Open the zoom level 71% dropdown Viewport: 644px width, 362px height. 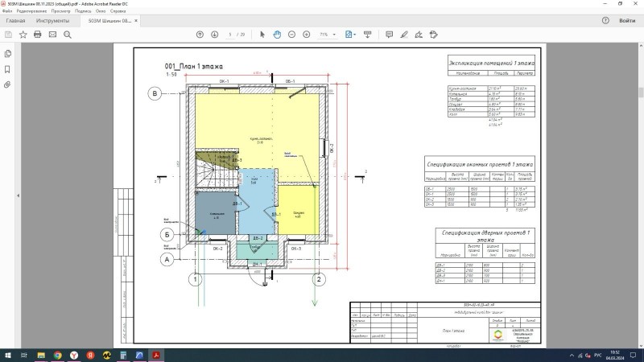pos(328,35)
